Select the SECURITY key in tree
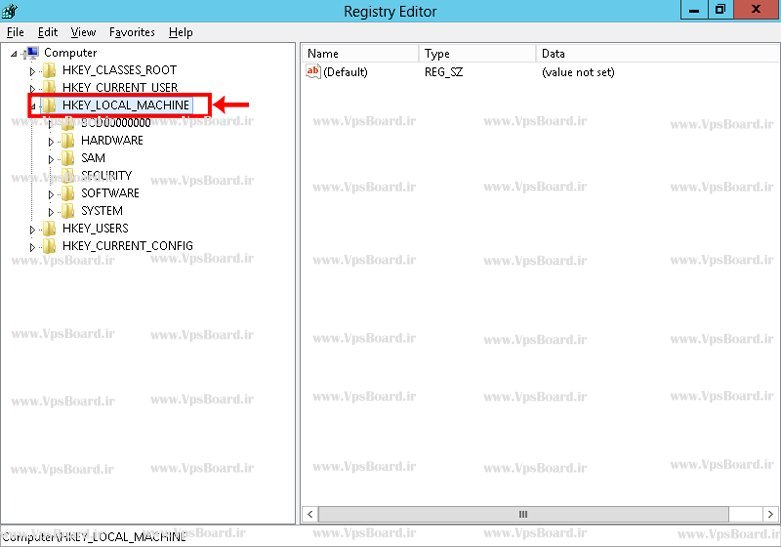Image resolution: width=781 pixels, height=547 pixels. [106, 176]
